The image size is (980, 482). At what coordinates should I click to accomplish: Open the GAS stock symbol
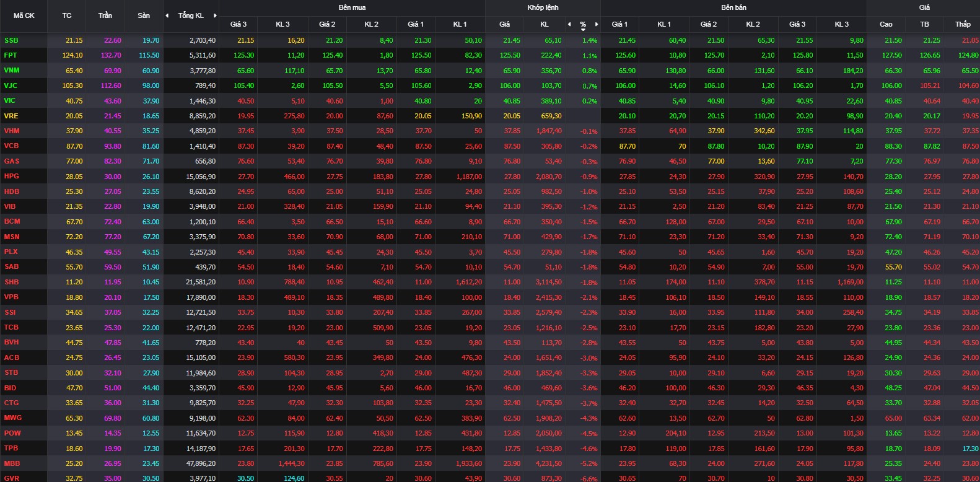[12, 161]
